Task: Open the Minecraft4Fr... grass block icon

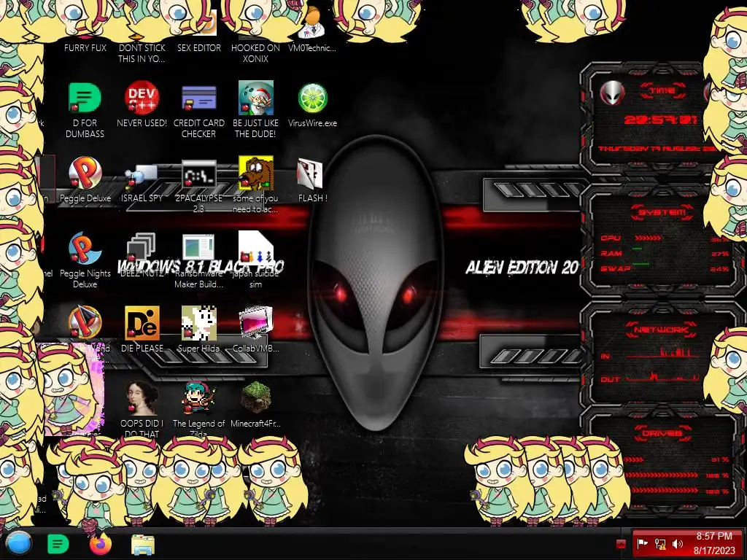Action: coord(256,397)
